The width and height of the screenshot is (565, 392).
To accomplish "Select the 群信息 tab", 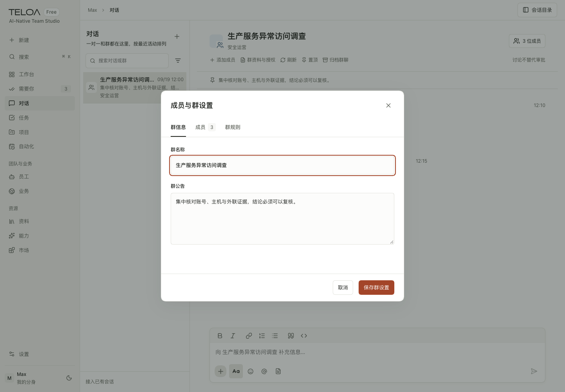I will (x=178, y=127).
